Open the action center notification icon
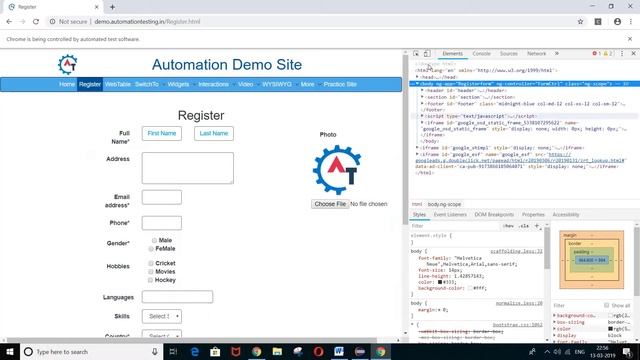Screen dimensions: 640x360 point(627,351)
